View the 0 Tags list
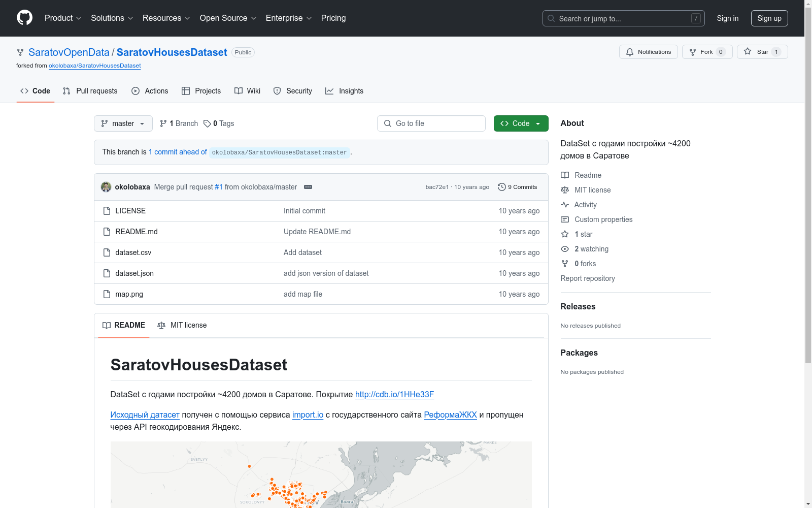Image resolution: width=812 pixels, height=508 pixels. point(219,123)
